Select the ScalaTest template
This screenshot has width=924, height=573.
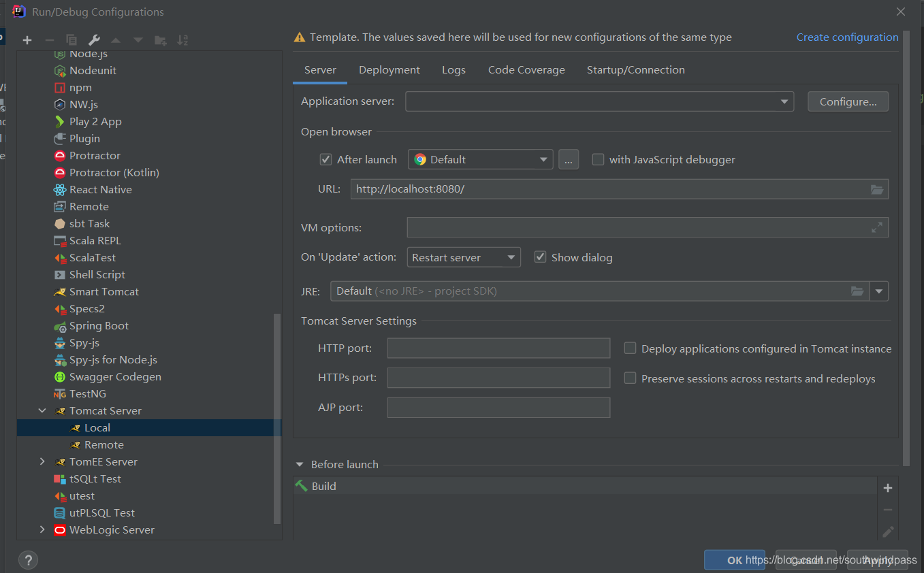tap(93, 257)
